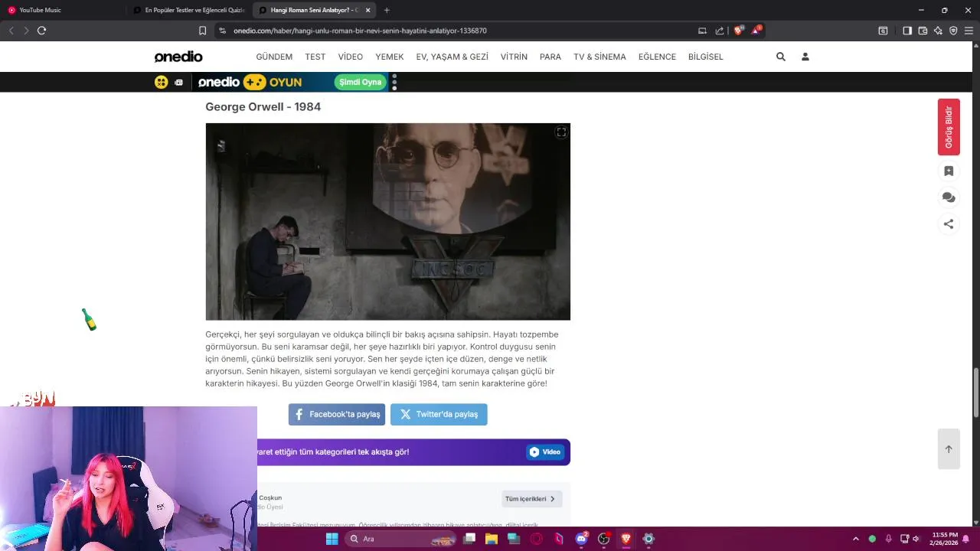Open the tab search icon in the toolbar
The image size is (980, 551).
(883, 31)
